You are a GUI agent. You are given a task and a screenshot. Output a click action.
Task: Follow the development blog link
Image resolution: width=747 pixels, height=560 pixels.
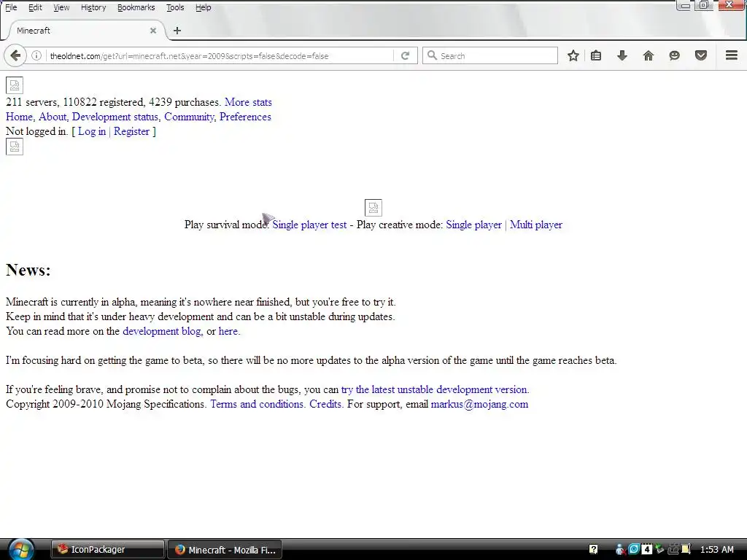pyautogui.click(x=162, y=332)
